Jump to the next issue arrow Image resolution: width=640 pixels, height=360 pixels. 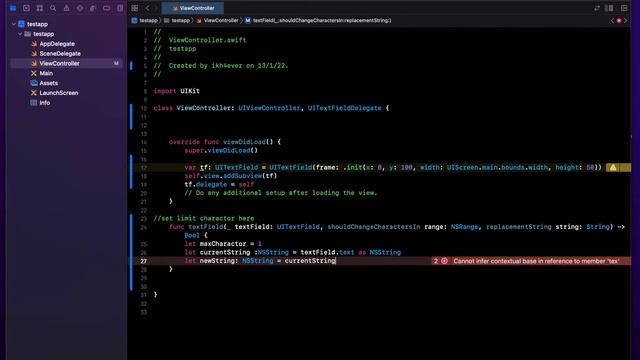[625, 20]
